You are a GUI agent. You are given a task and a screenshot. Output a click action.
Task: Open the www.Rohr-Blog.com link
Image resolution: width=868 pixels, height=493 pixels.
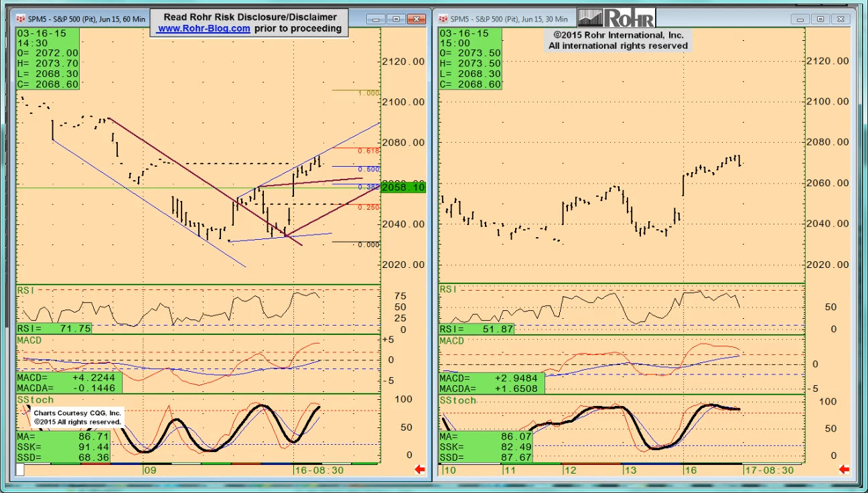204,29
